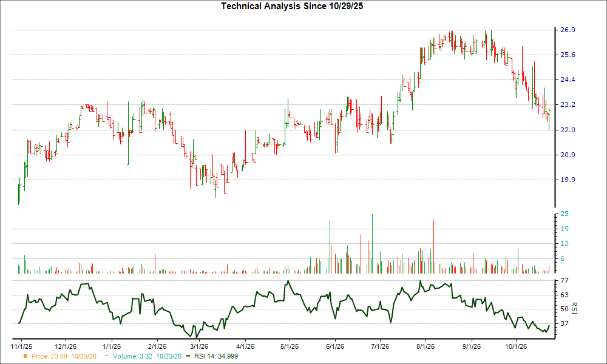Screen dimensions: 607x364
Task: Click the orange Price legend marker
Action: pos(25,356)
